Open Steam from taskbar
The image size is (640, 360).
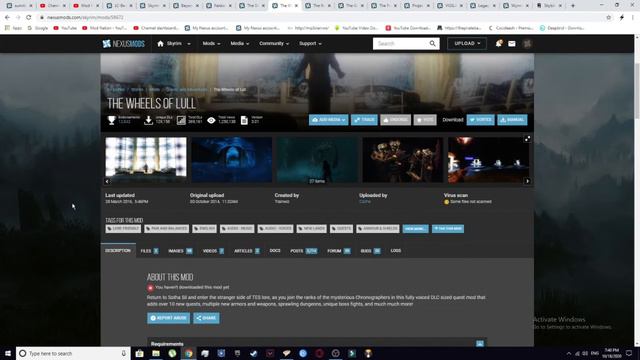253,353
